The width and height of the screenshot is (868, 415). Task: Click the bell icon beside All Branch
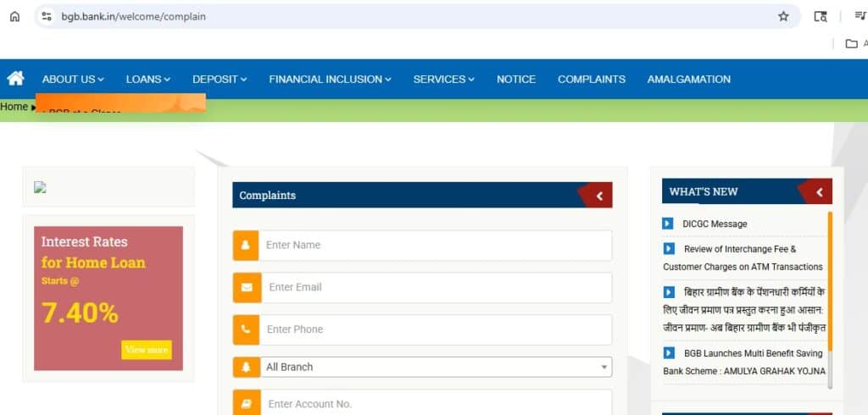click(246, 367)
